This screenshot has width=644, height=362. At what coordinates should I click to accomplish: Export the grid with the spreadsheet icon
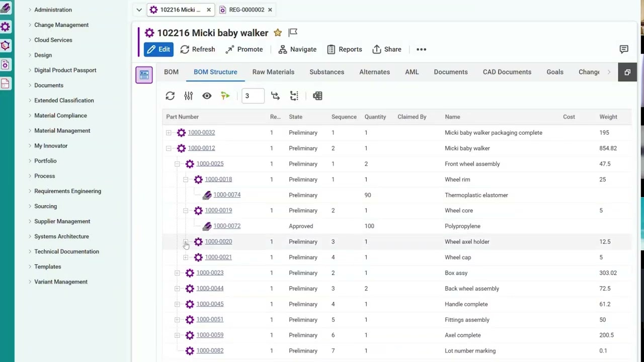point(317,96)
